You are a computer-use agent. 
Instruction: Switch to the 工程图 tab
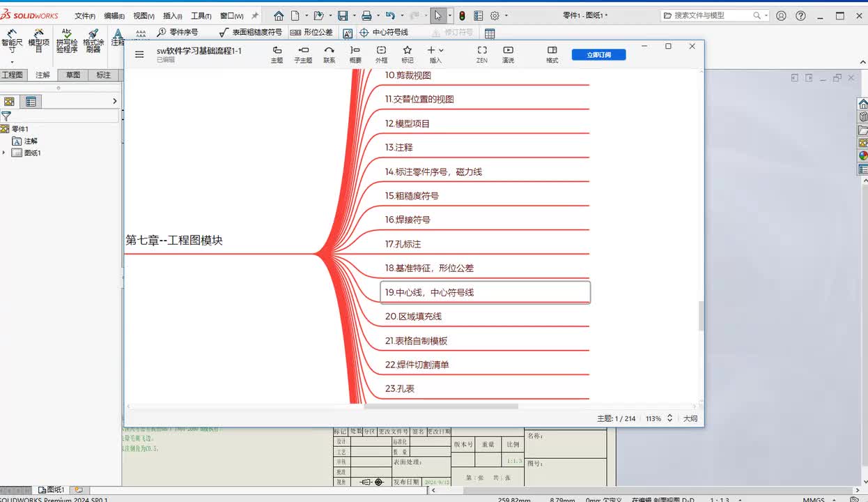click(13, 75)
